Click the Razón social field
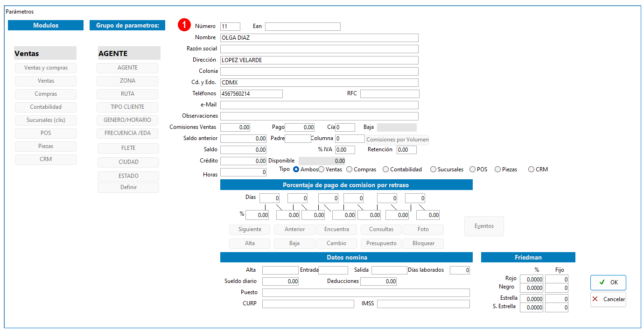This screenshot has width=644, height=331. [319, 49]
